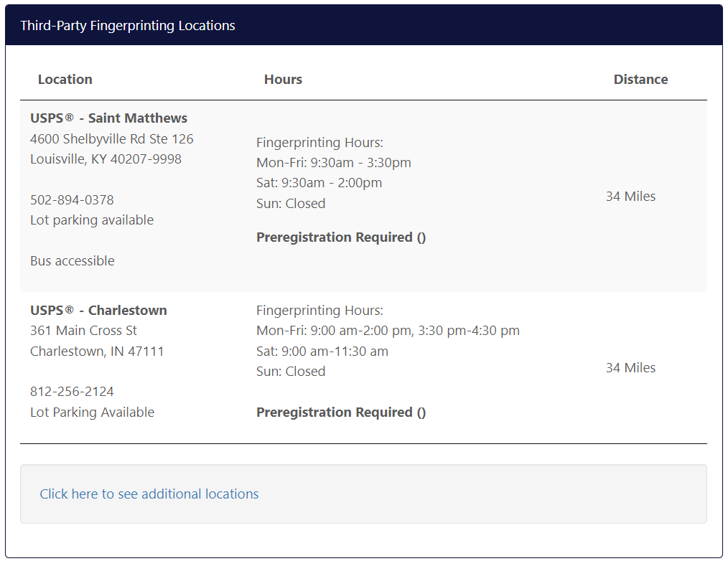Click the 'Click here to see additional locations' link

click(x=149, y=494)
